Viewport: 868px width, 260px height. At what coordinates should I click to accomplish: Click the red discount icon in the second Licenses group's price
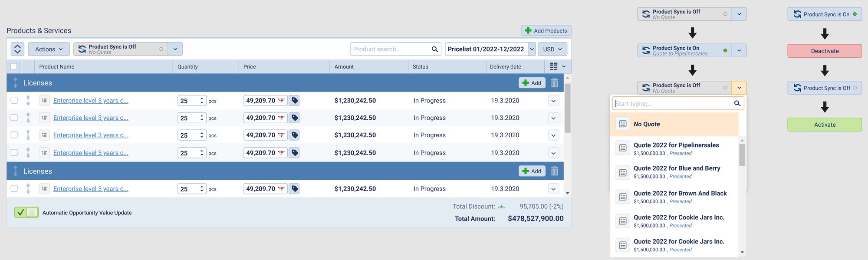pyautogui.click(x=281, y=189)
